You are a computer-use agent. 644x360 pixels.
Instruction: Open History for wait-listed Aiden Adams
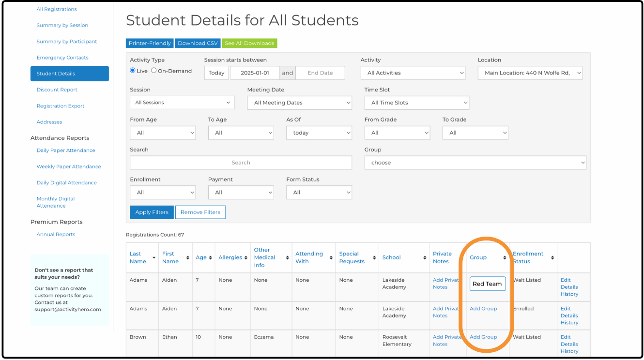[x=569, y=294]
